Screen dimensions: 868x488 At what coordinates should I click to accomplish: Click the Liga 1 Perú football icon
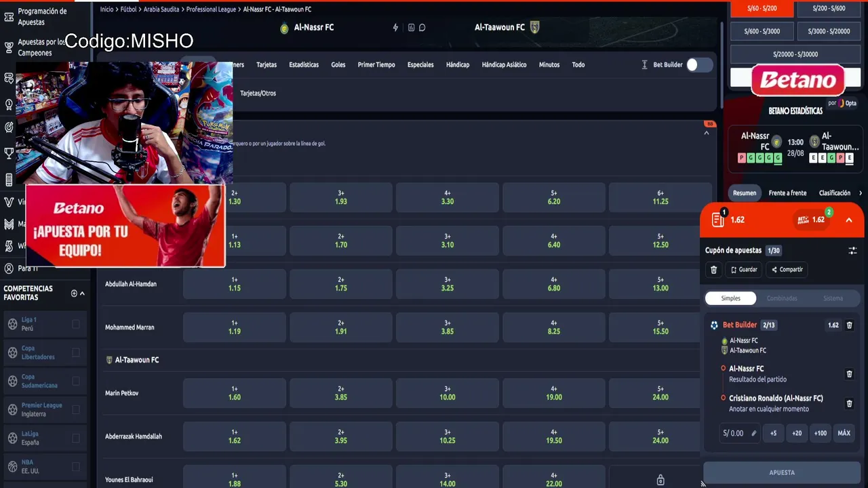12,324
